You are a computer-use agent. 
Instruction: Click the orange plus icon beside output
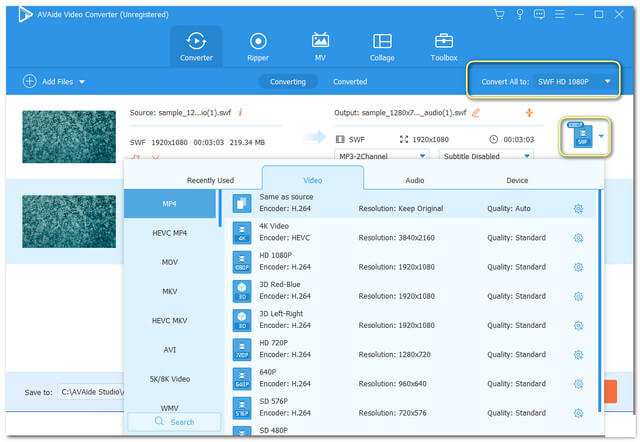tap(529, 113)
